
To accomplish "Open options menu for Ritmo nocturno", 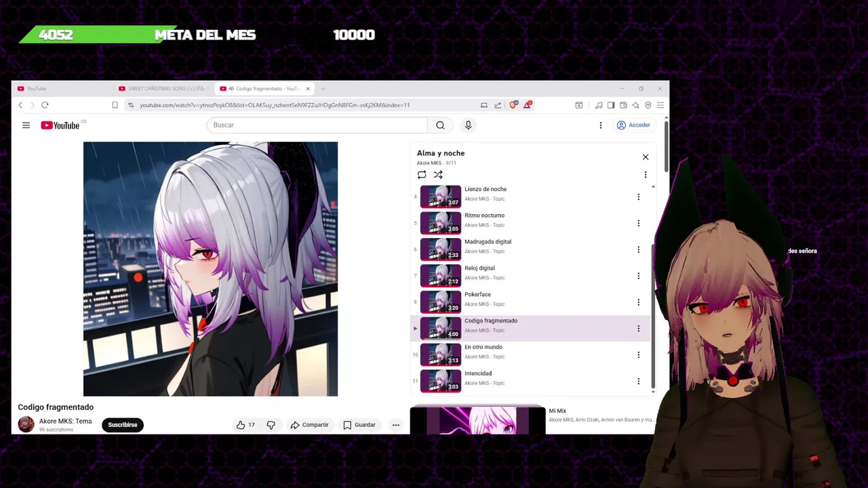I will [x=638, y=223].
